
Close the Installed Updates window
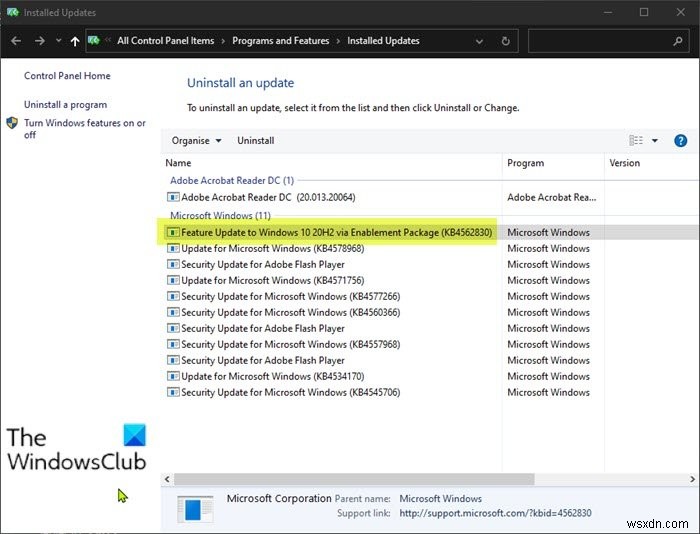(x=680, y=13)
